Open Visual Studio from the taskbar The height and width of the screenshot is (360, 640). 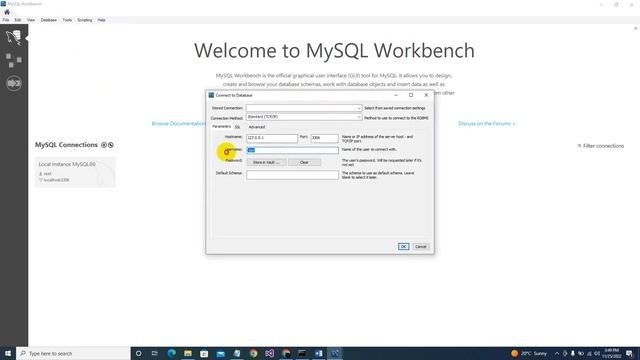(269, 353)
